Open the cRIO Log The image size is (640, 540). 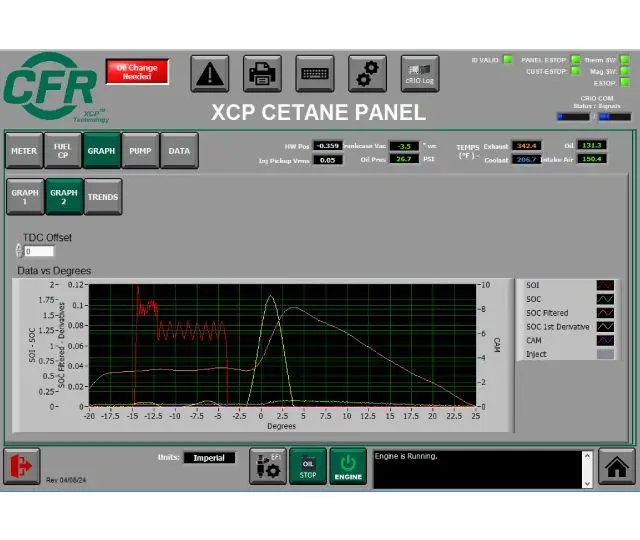coord(420,73)
